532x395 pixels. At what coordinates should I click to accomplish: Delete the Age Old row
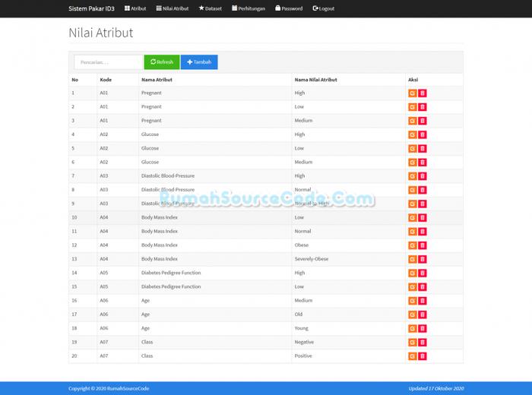[x=423, y=314]
